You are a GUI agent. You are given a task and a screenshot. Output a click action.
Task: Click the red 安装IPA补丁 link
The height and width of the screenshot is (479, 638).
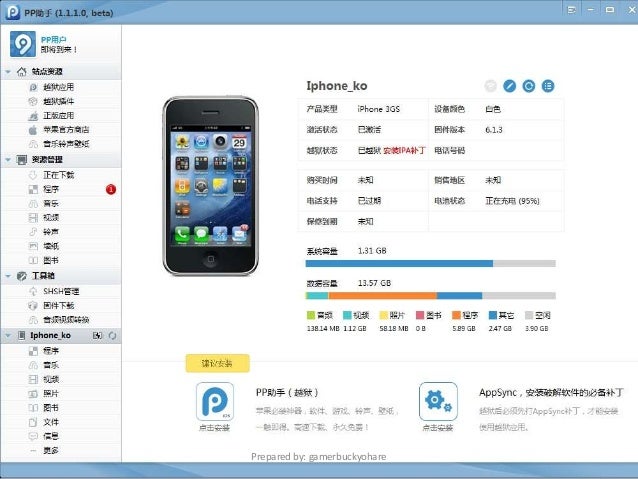[404, 151]
